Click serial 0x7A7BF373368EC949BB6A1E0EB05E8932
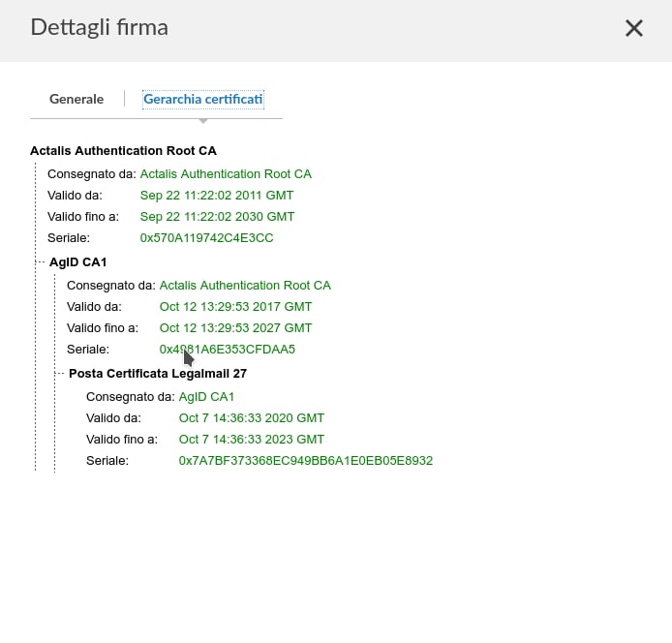Screen dimensions: 672x643 point(306,461)
